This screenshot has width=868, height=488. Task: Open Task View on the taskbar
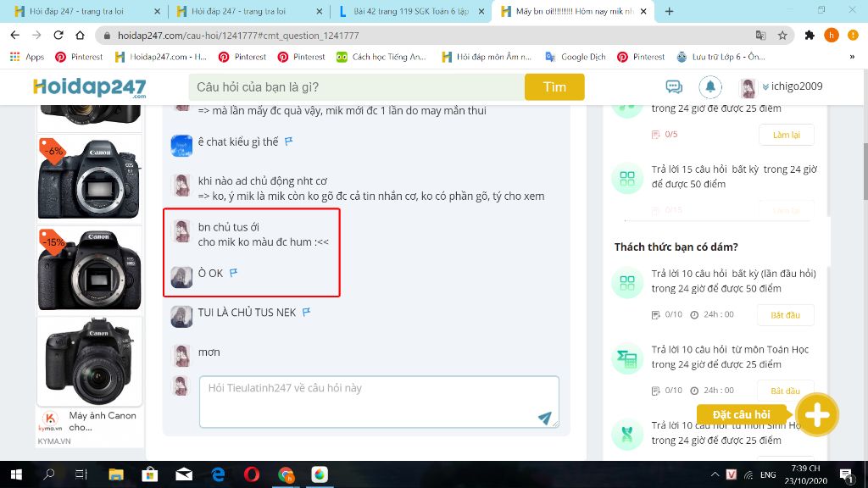pos(81,474)
